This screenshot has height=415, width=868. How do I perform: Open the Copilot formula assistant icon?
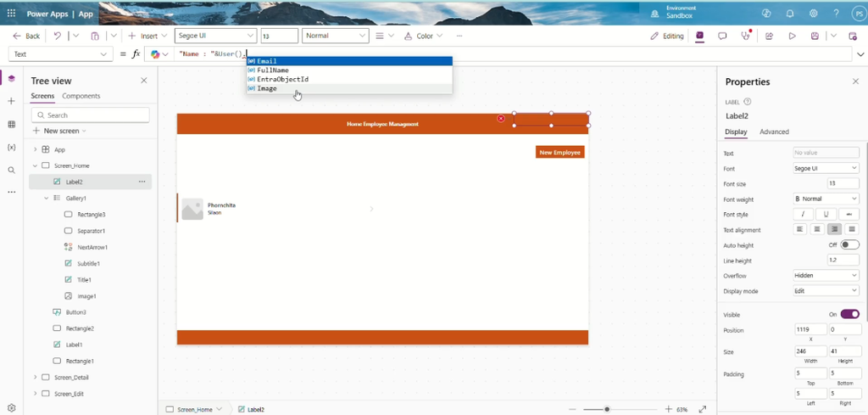click(155, 54)
